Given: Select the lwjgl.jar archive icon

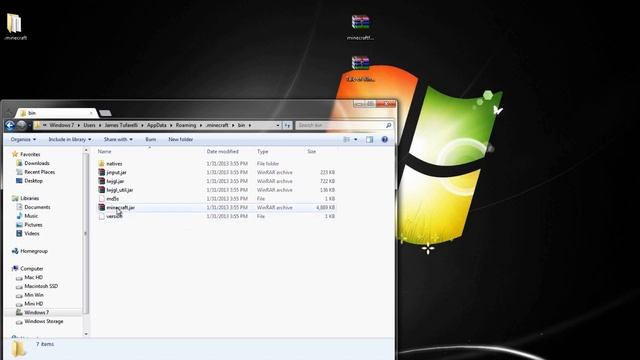Looking at the screenshot, I should (102, 181).
